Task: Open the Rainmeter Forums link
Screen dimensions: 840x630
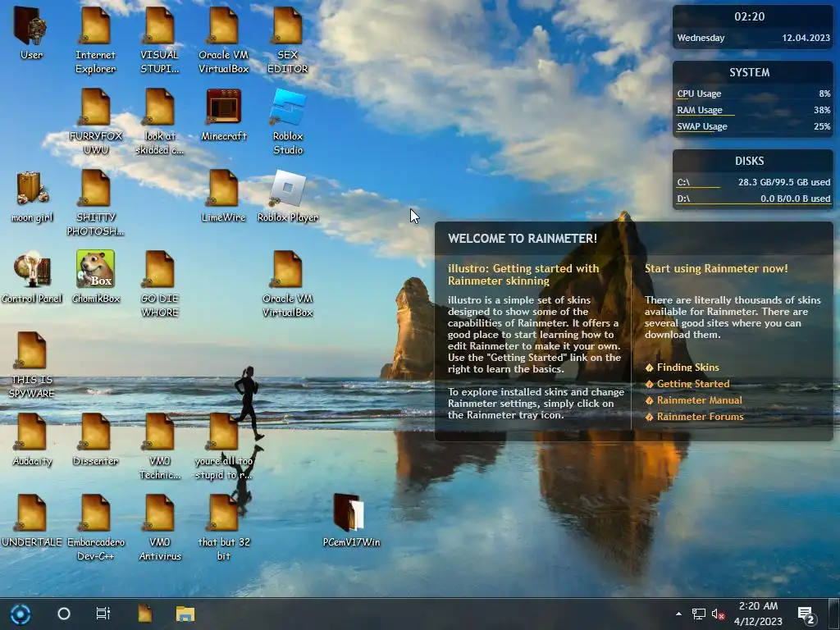Action: [700, 417]
